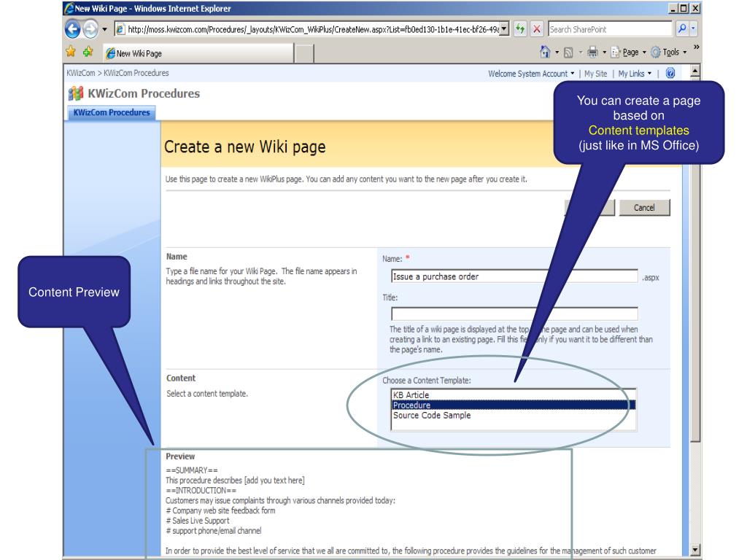This screenshot has width=747, height=560.
Task: Open the search options dropdown arrow
Action: point(694,29)
